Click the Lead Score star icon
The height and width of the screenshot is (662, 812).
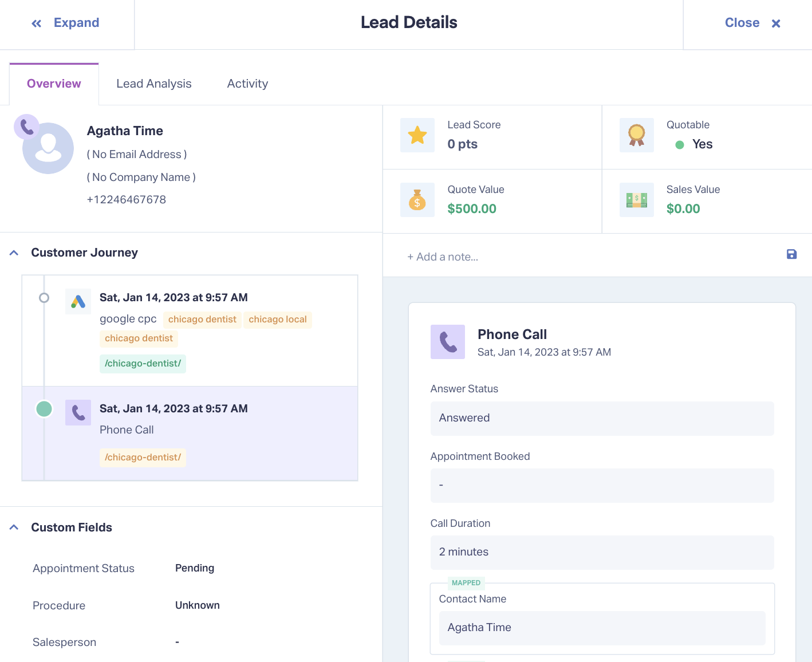click(417, 135)
